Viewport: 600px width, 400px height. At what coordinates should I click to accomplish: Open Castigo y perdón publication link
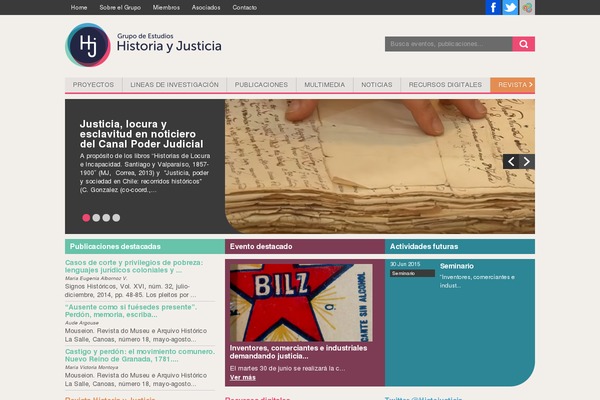[140, 355]
